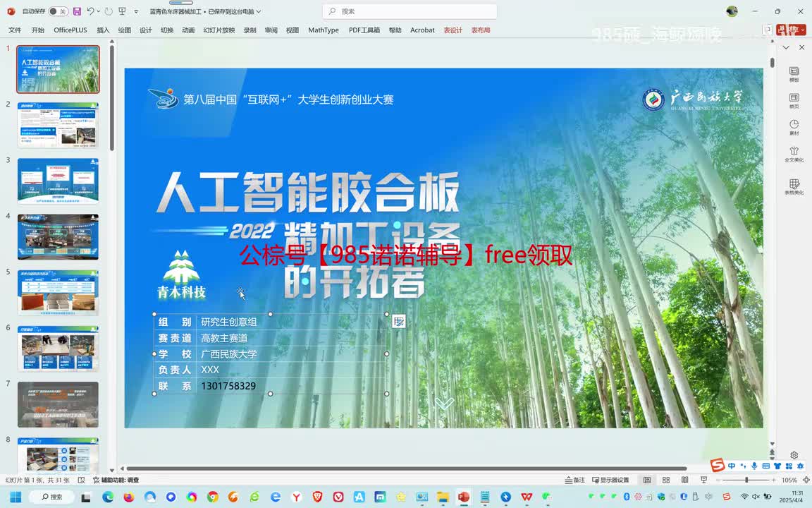Switch to the 幻灯片放映 tab
This screenshot has height=508, width=812.
[219, 30]
